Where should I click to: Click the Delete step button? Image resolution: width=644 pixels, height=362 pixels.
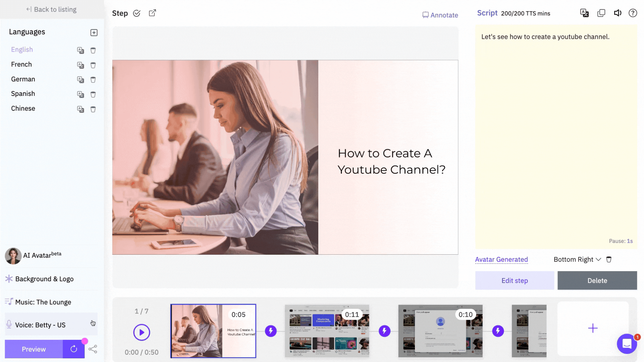[597, 281]
